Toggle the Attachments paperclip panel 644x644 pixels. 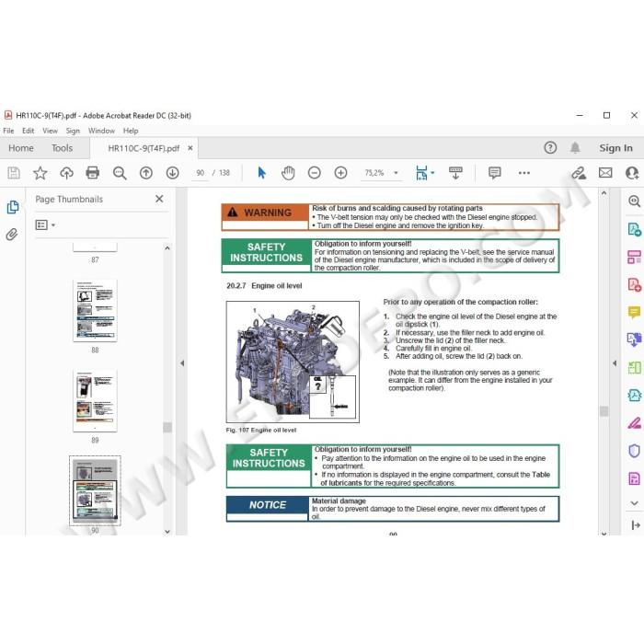12,235
